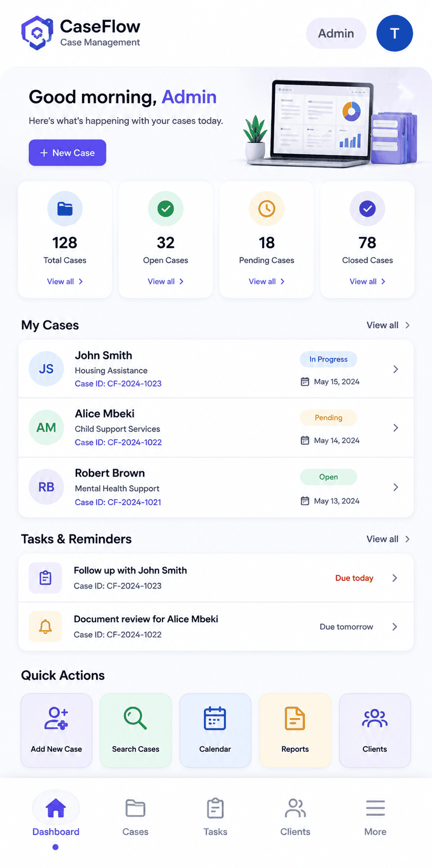432x868 pixels.
Task: Click the AM avatar for Alice Mbeki
Action: point(46,427)
